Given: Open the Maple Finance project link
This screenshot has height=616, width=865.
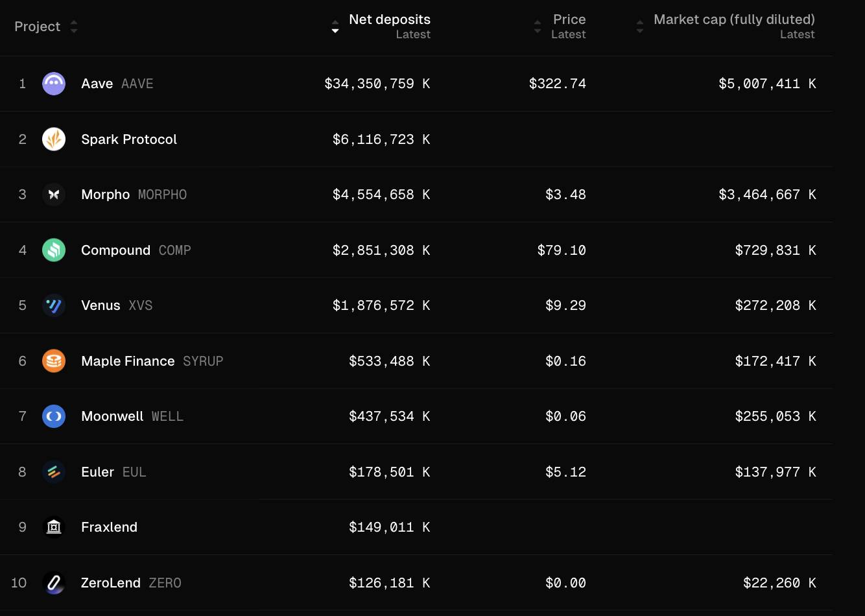Looking at the screenshot, I should (128, 361).
